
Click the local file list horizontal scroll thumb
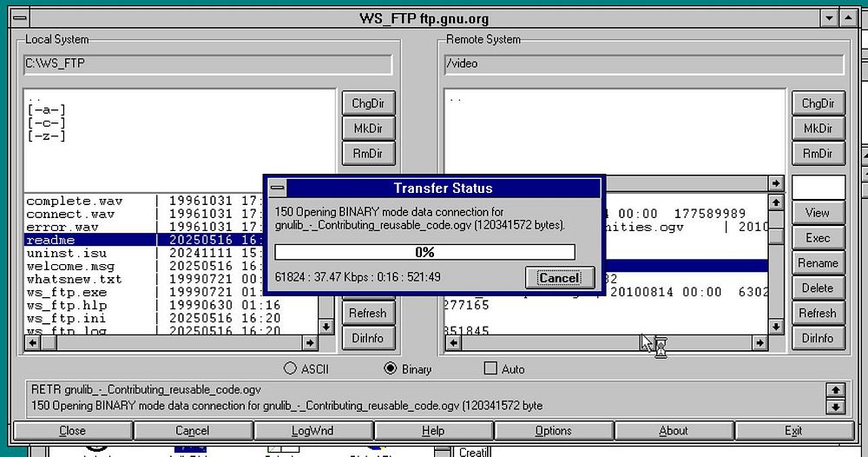[49, 343]
